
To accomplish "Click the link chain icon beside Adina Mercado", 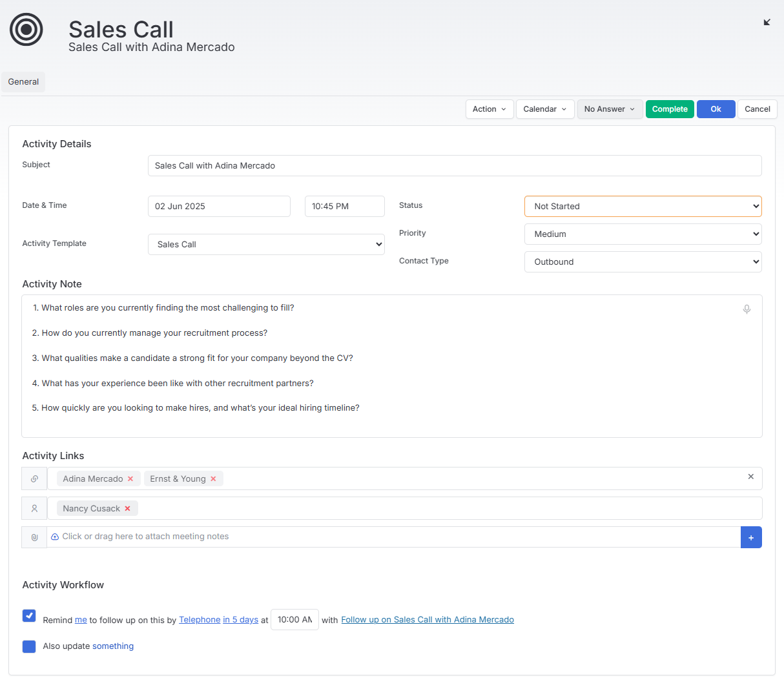I will click(x=34, y=478).
